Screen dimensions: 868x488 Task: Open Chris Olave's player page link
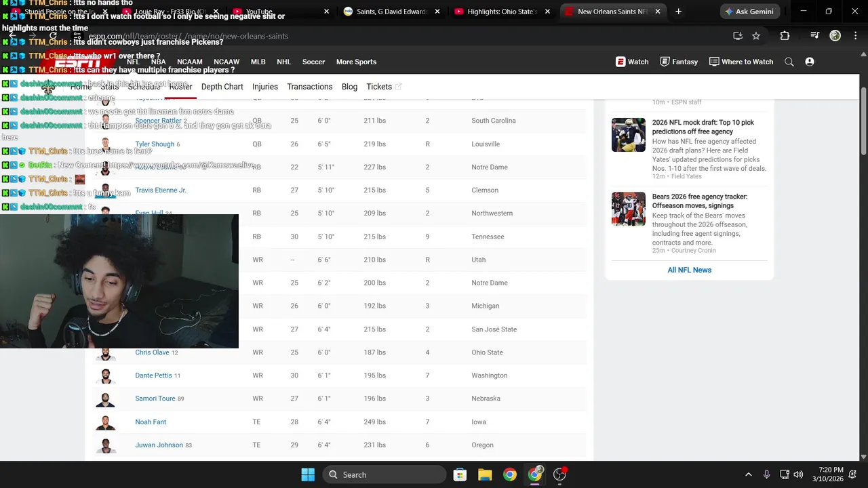tap(152, 352)
